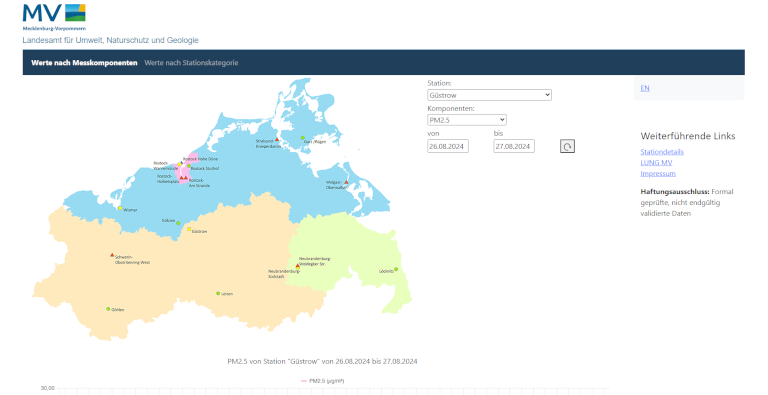Click the chart title PM2.5 von Station Güstrow

[322, 362]
